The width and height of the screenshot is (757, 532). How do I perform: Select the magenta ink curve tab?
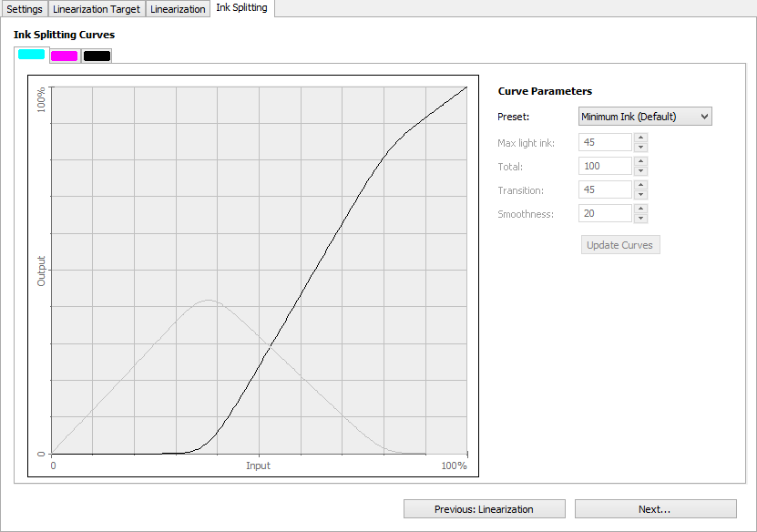click(x=64, y=56)
